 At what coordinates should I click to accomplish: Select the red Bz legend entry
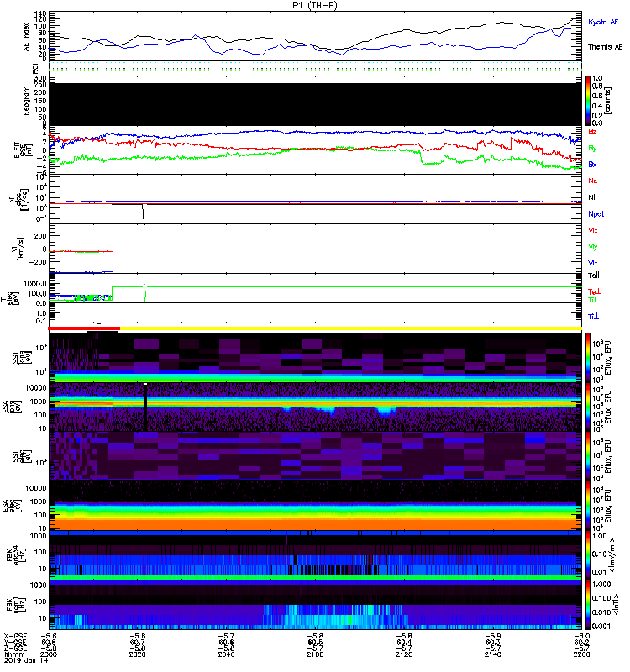pos(593,132)
